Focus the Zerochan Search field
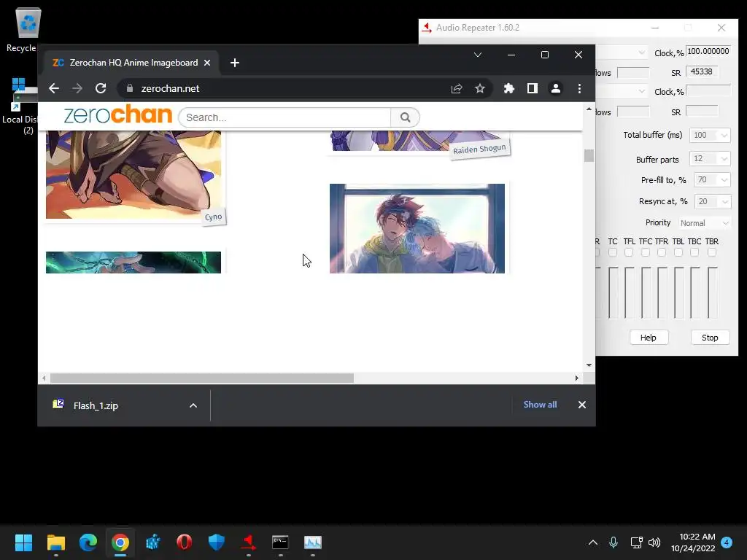Image resolution: width=747 pixels, height=560 pixels. click(285, 117)
